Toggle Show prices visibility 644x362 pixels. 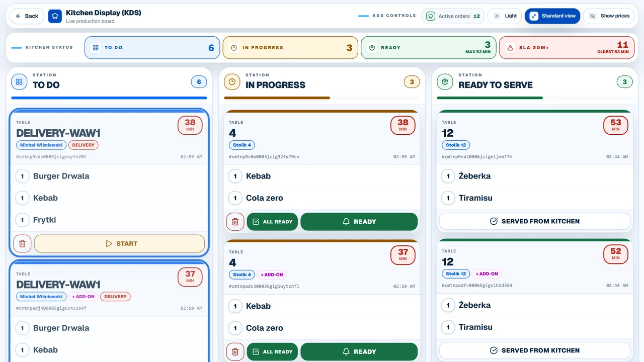(610, 16)
